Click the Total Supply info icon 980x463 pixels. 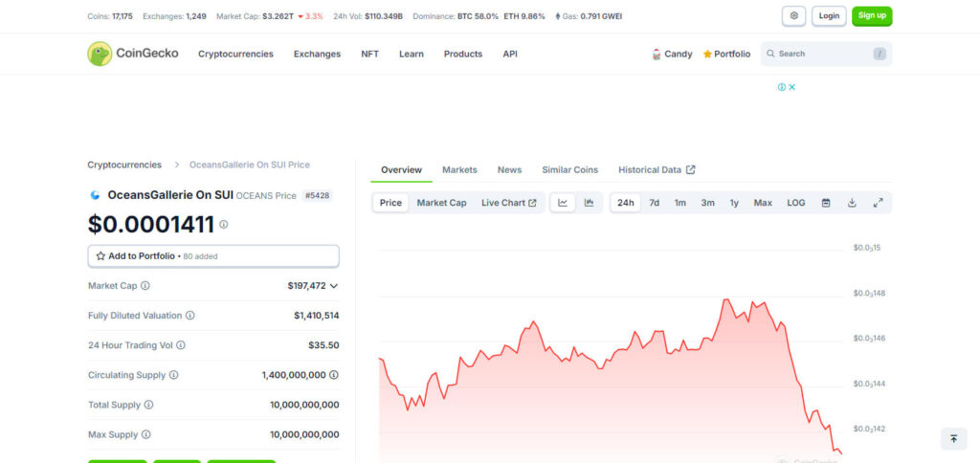148,405
